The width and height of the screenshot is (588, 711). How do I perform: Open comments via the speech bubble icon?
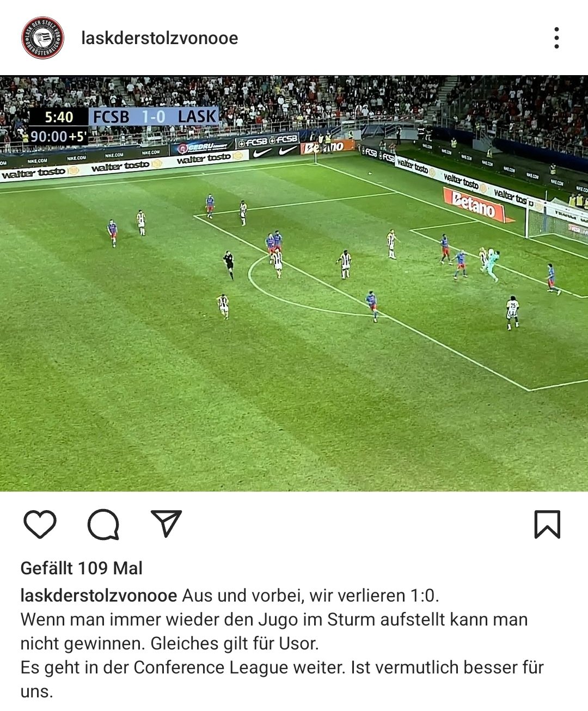(103, 525)
